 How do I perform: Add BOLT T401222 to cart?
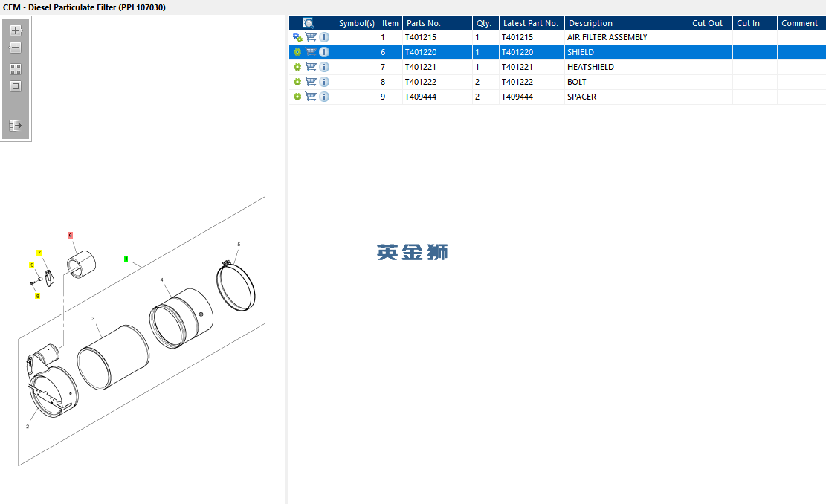(311, 82)
